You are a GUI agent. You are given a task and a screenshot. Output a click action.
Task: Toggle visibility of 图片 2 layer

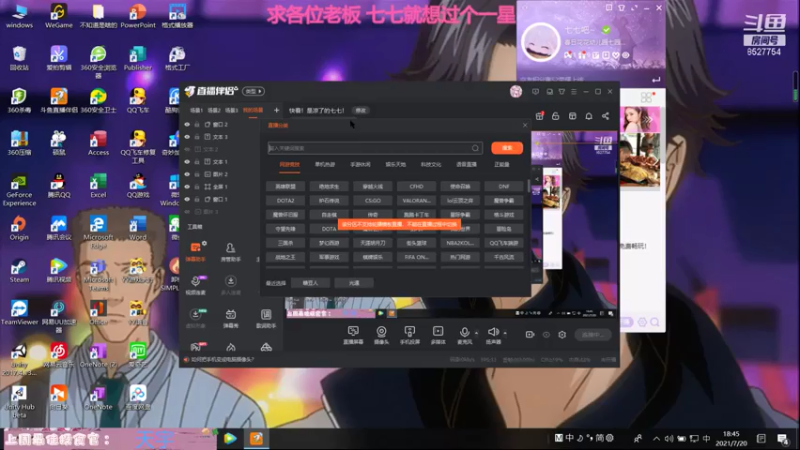(187, 174)
